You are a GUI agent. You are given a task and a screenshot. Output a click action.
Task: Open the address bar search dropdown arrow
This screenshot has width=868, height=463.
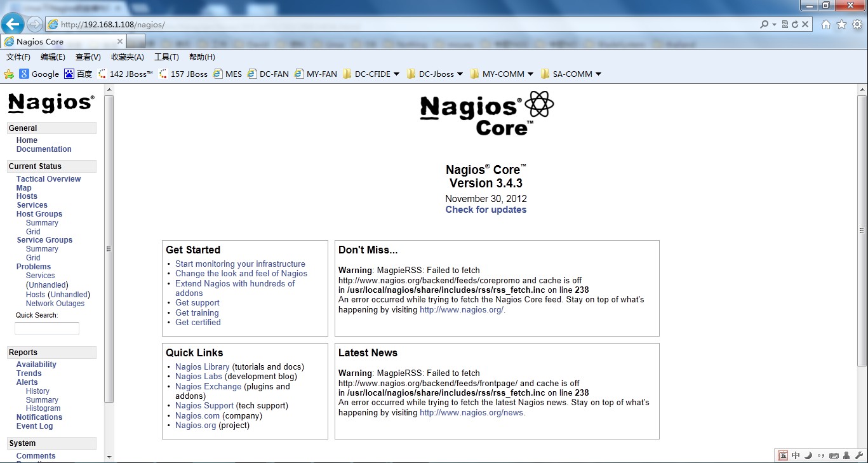[x=774, y=25]
